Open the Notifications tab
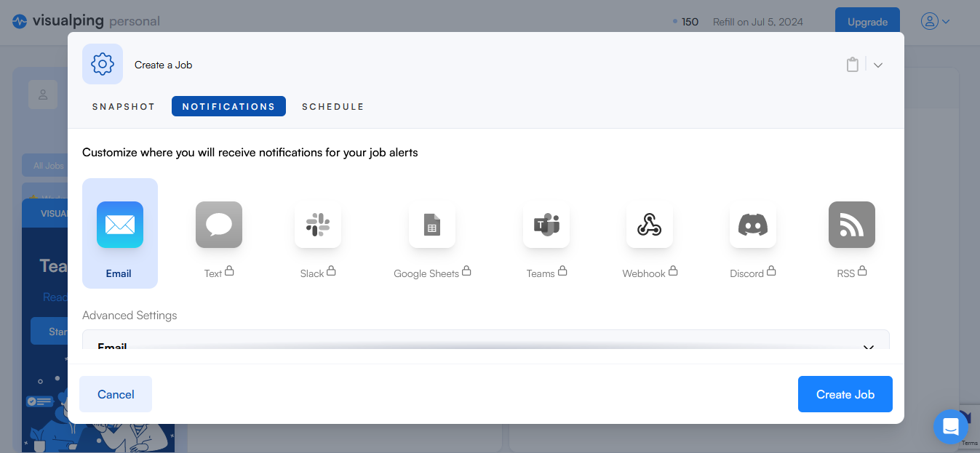980x453 pixels. click(x=228, y=106)
